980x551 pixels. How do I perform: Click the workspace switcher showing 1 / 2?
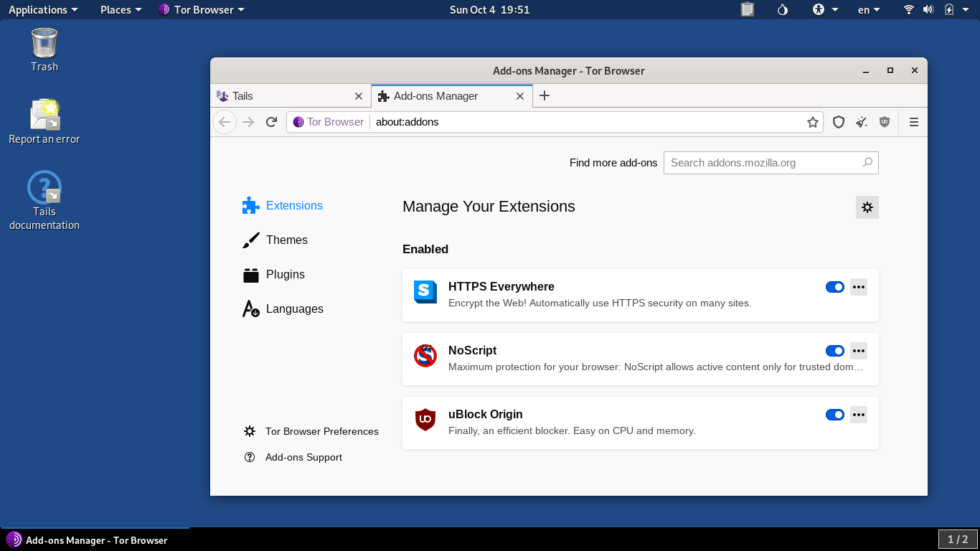point(958,540)
